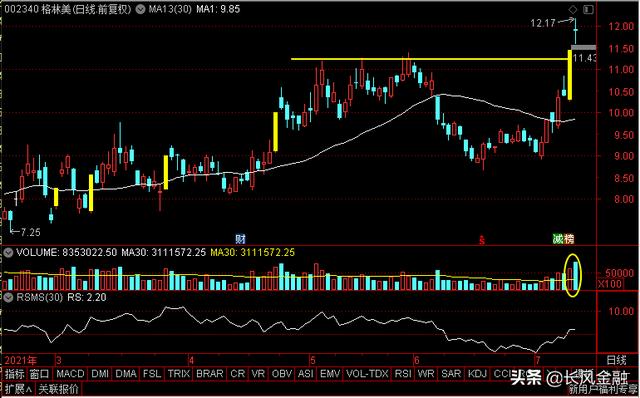
Task: Click the month 5 marker on time axis
Action: tap(313, 360)
